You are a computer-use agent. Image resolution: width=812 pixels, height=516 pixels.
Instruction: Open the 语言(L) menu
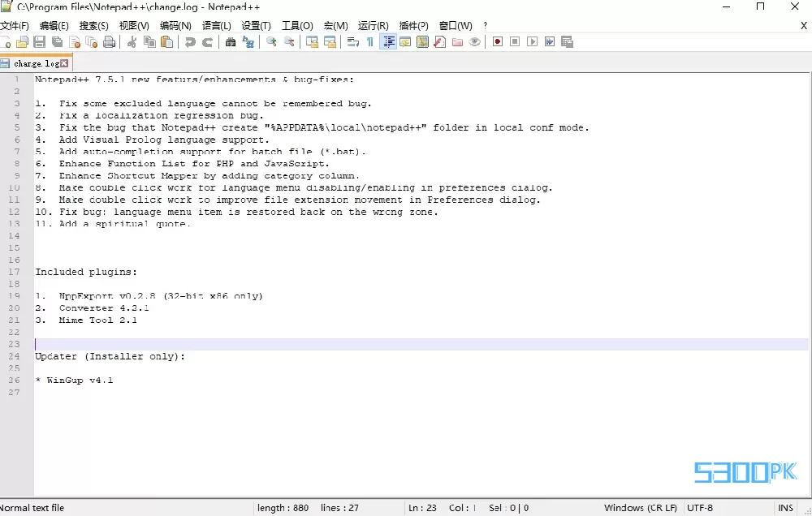click(x=217, y=25)
